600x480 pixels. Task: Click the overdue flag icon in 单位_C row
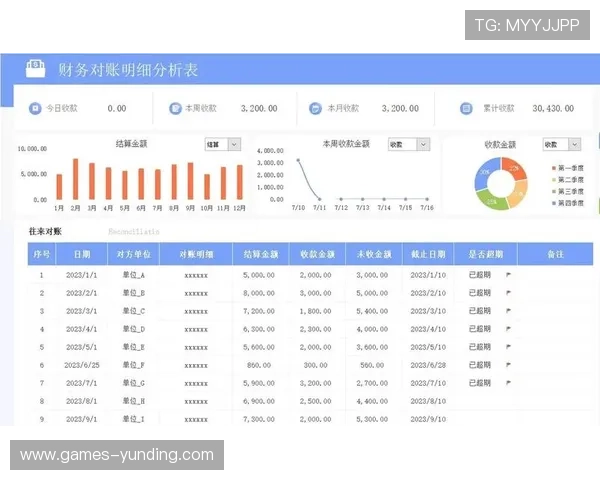pyautogui.click(x=509, y=311)
